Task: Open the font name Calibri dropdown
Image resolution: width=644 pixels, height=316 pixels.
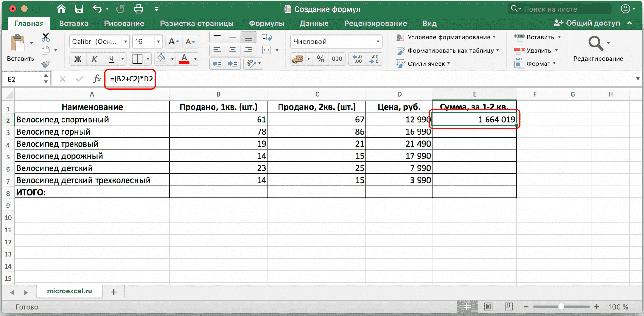Action: (126, 42)
